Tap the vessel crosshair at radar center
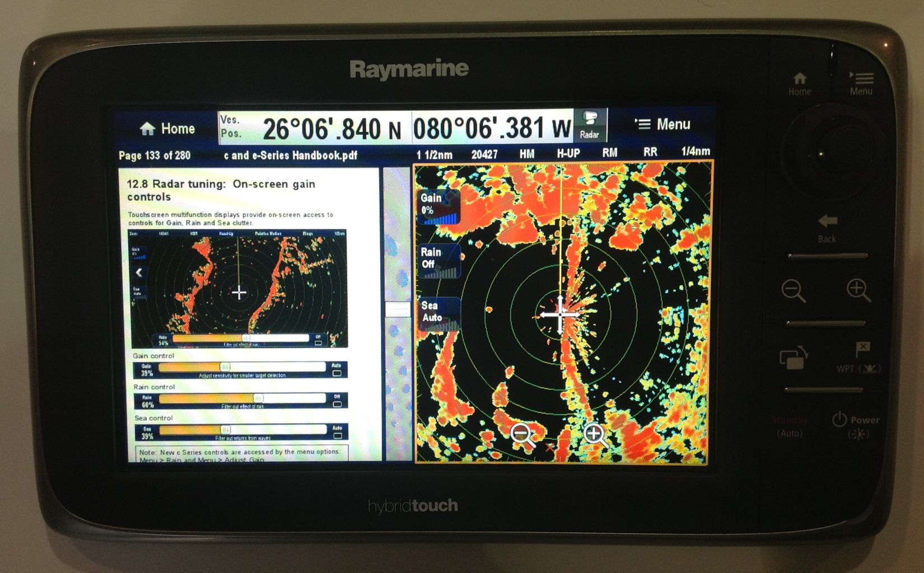This screenshot has height=573, width=924. pos(561,314)
